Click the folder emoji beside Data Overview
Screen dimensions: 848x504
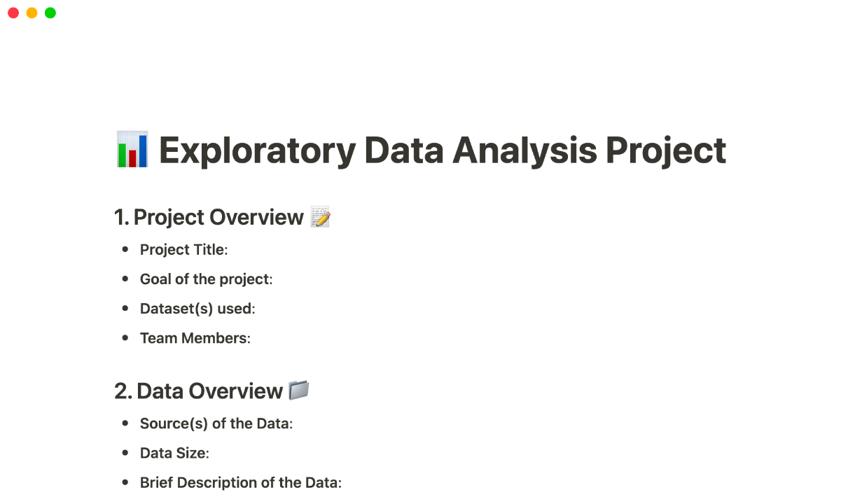pos(299,391)
